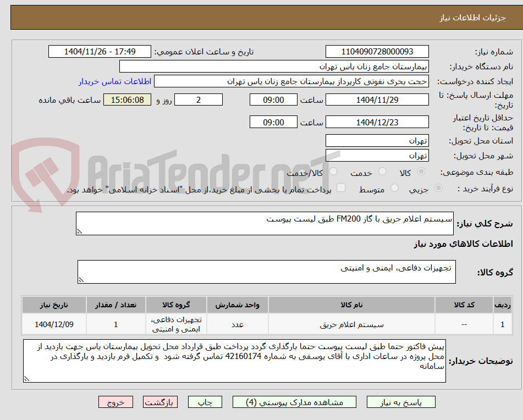
Task: Select the خدمت radio button
Action: pos(382,172)
